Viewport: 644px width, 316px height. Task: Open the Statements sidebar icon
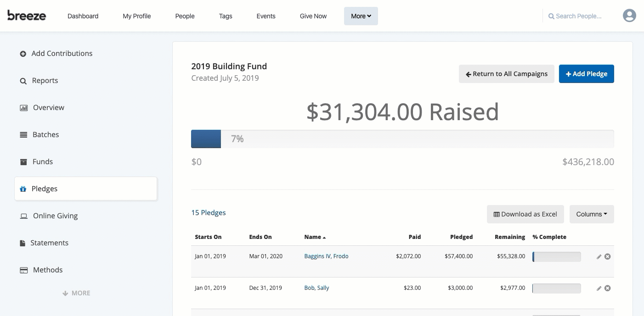coord(23,243)
